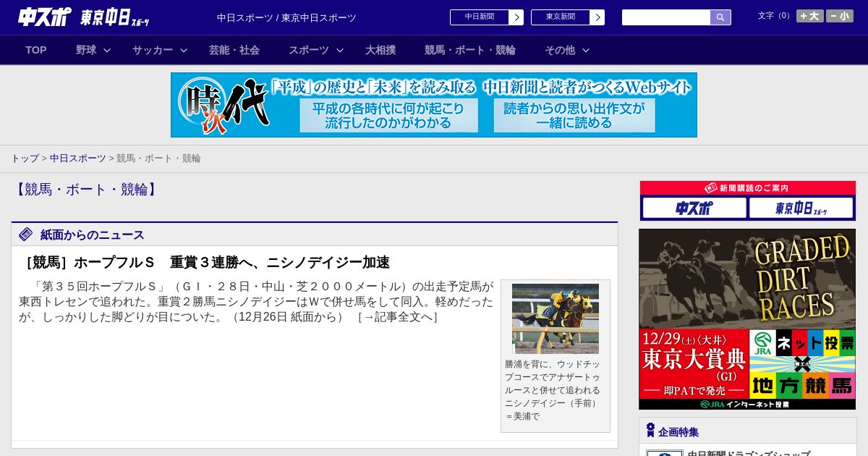Click the →記事全文へ link
868x456 pixels.
pos(398,316)
